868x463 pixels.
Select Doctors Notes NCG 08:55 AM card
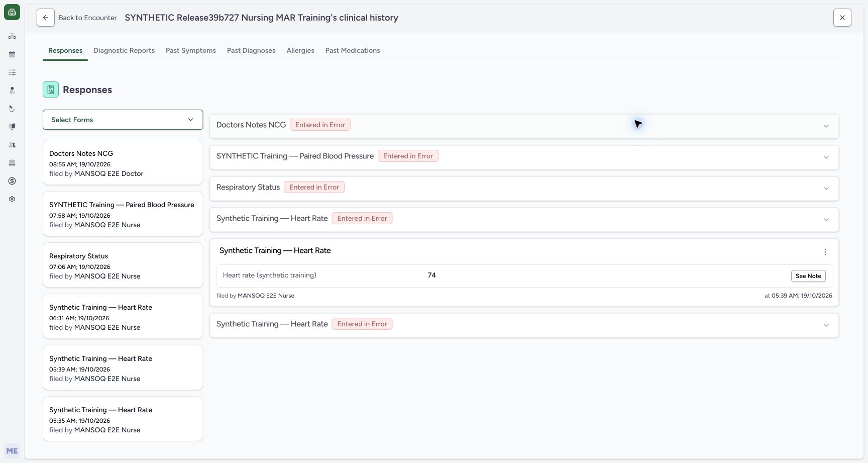(x=123, y=163)
